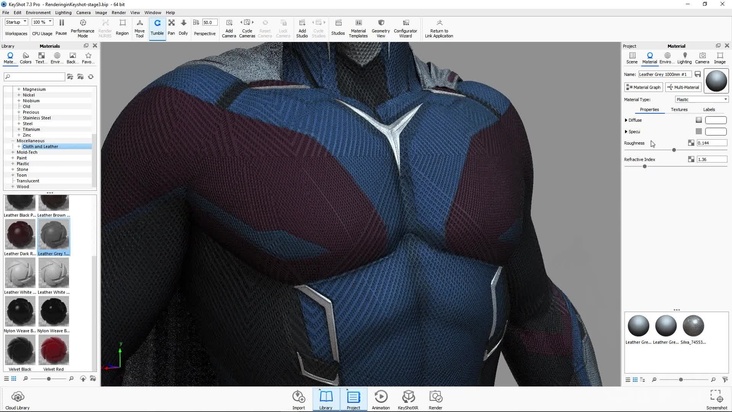Expand the Diffuse property
The height and width of the screenshot is (412, 732).
(x=626, y=120)
